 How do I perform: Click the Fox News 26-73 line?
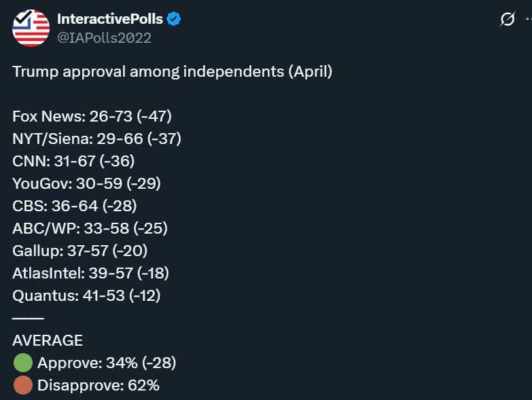pyautogui.click(x=92, y=116)
